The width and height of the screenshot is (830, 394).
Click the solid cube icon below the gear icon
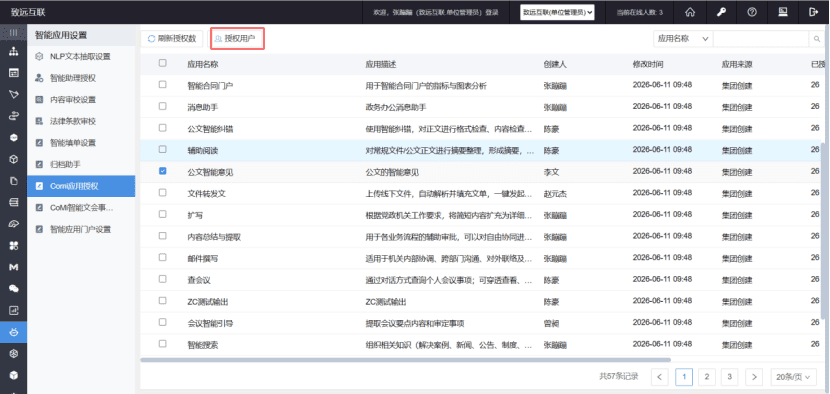coord(14,375)
